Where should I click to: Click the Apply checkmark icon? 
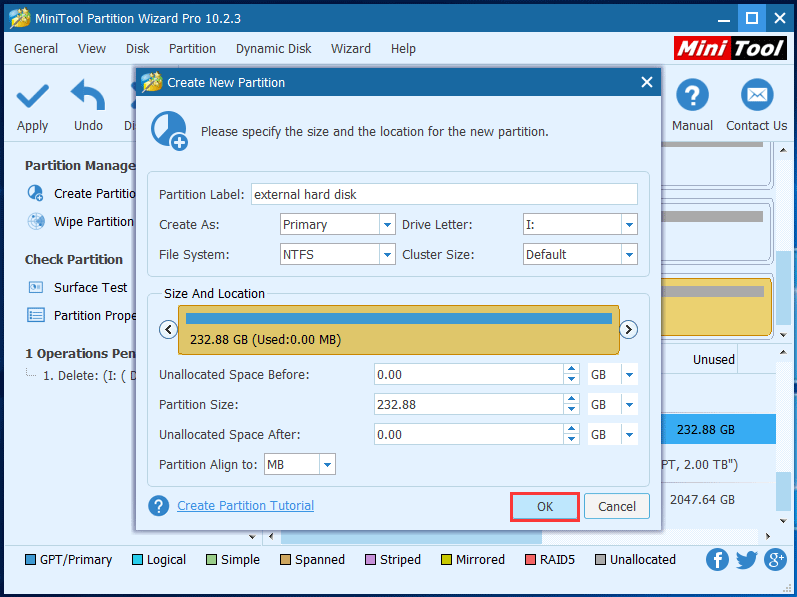33,97
